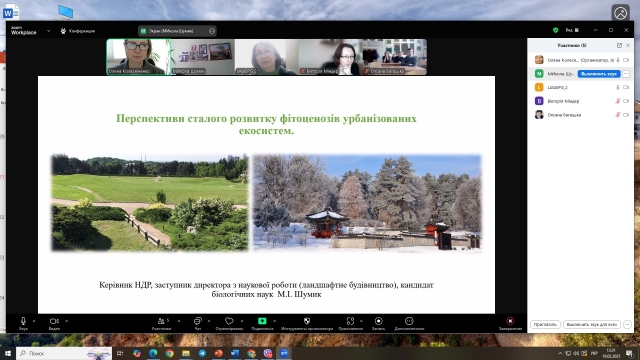Toggle camera icon for LittleSPD_2 row
Screen dimensions: 640x360
point(626,87)
